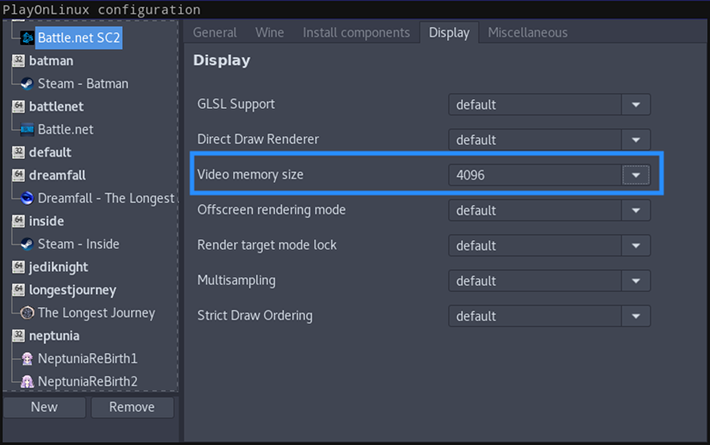Click the Battle.net SC2 shortcut icon
710x445 pixels.
point(27,38)
